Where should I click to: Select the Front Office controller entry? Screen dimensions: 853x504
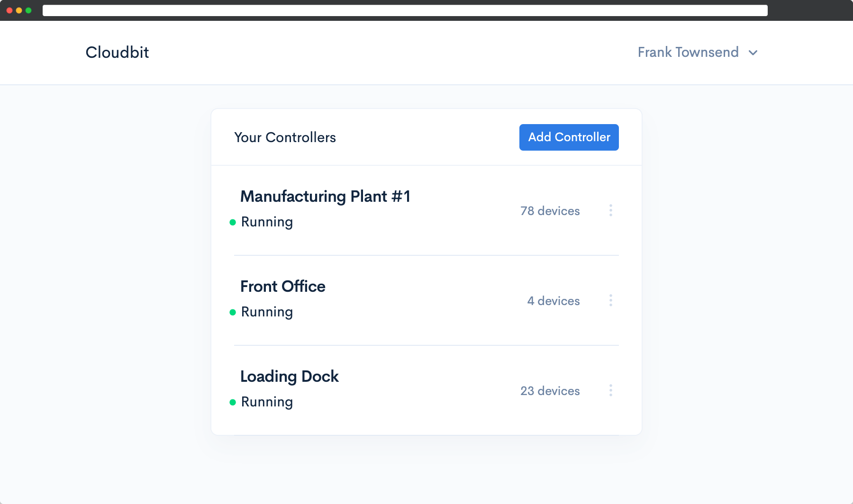point(283,286)
